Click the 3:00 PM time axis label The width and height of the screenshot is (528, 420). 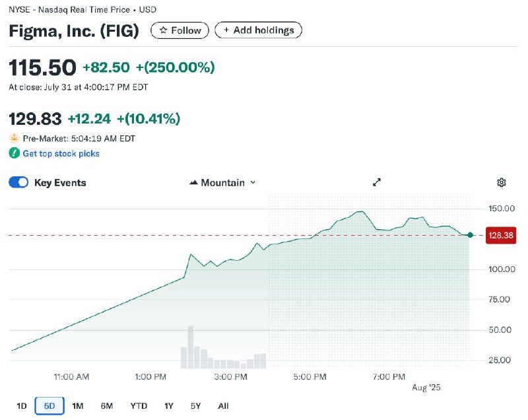pos(230,376)
